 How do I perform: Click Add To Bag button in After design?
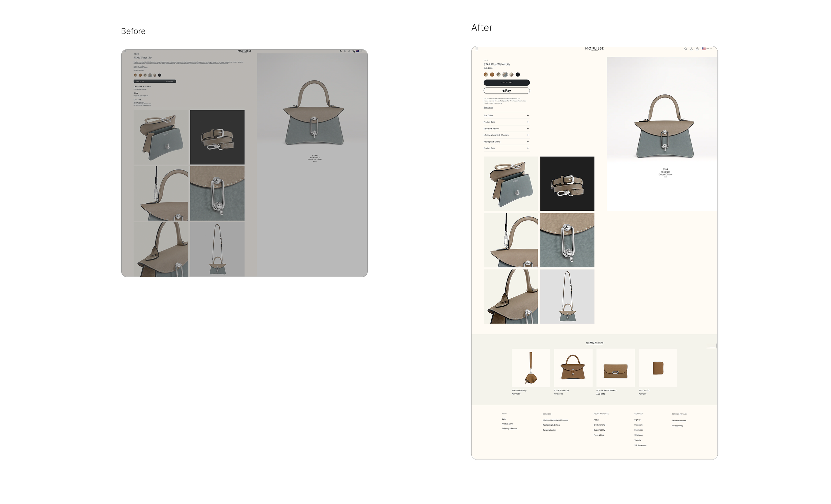(506, 83)
